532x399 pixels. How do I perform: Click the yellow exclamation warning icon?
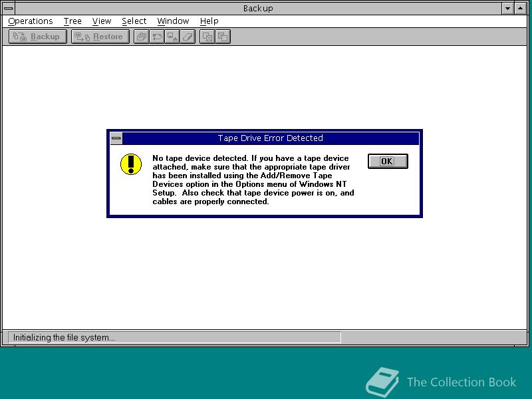pyautogui.click(x=131, y=164)
